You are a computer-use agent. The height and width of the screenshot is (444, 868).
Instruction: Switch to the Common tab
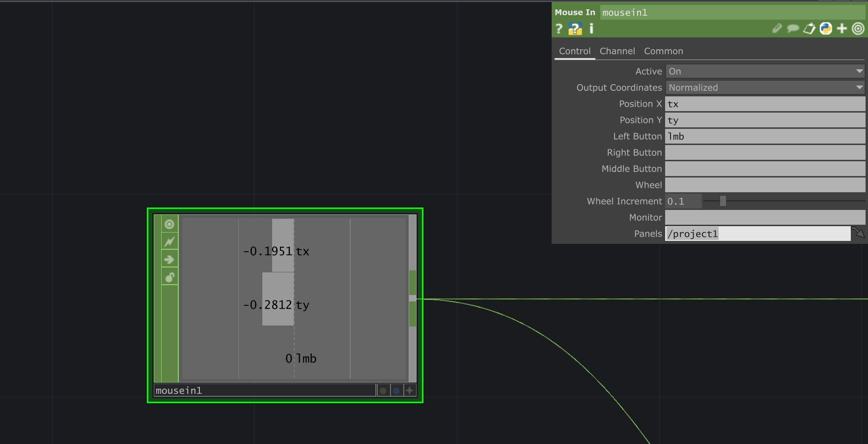point(663,51)
